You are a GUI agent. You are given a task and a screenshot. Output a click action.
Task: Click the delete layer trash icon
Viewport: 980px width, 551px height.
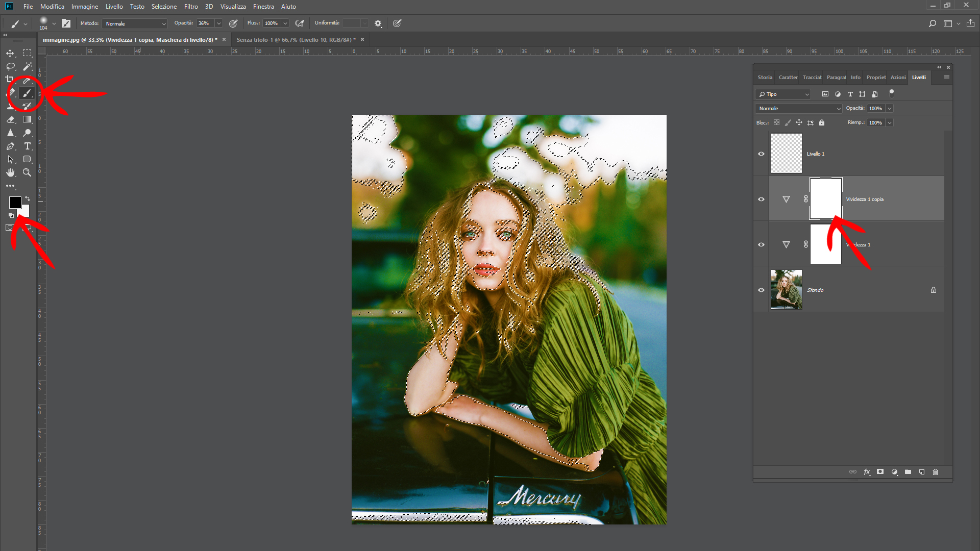point(935,472)
